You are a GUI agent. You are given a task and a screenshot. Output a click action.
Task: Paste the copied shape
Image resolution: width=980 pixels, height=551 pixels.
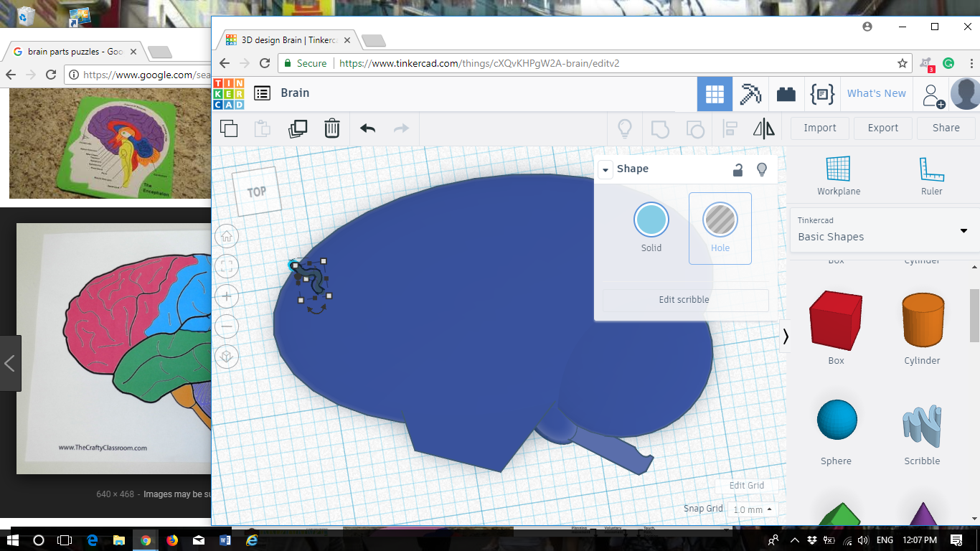[x=263, y=128]
